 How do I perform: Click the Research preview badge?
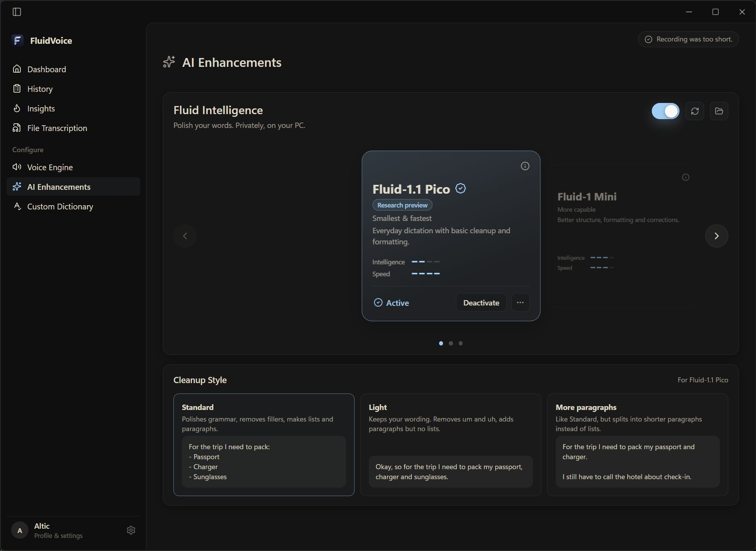[x=402, y=205]
